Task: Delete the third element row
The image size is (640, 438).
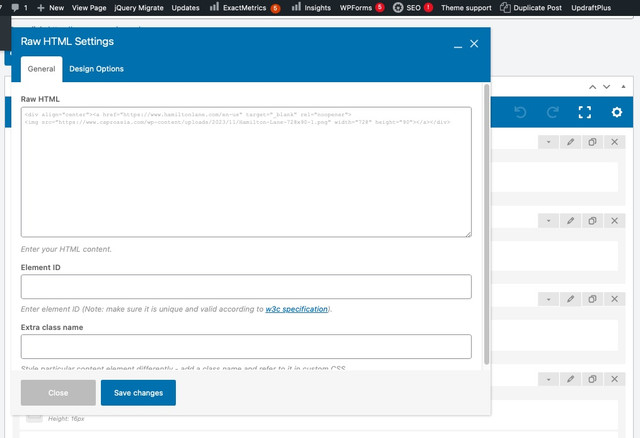Action: point(614,299)
